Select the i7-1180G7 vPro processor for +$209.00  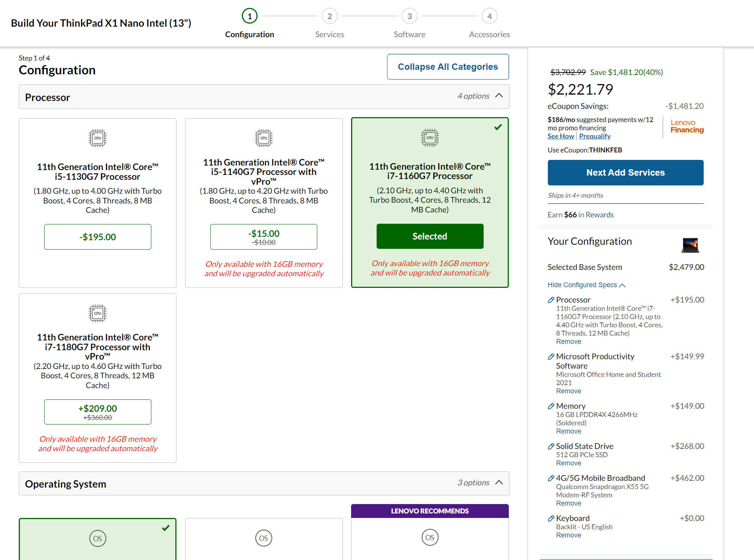98,412
